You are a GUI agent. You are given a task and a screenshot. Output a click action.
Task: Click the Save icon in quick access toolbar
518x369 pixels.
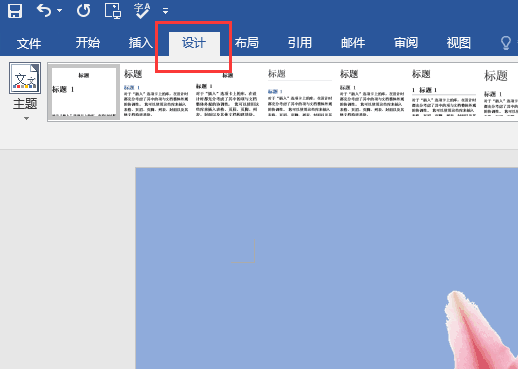point(15,11)
